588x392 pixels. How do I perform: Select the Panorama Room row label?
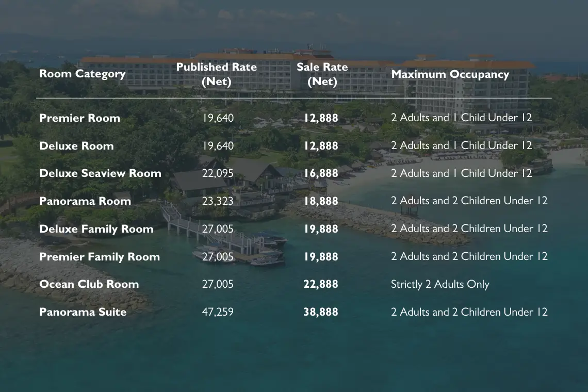pyautogui.click(x=85, y=201)
